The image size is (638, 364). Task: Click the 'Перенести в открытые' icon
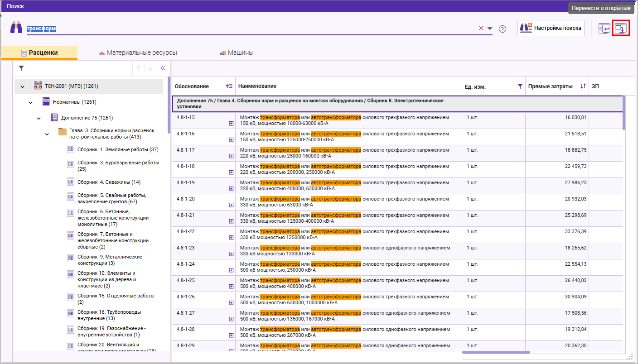(621, 29)
